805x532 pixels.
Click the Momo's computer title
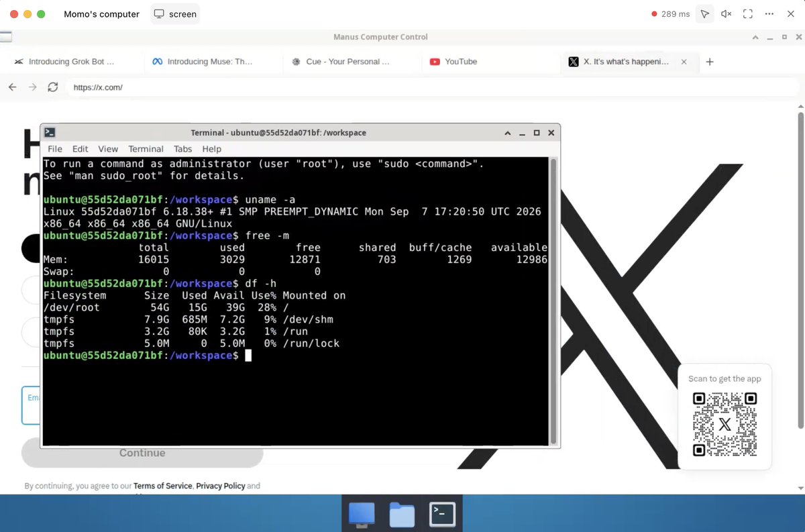101,13
